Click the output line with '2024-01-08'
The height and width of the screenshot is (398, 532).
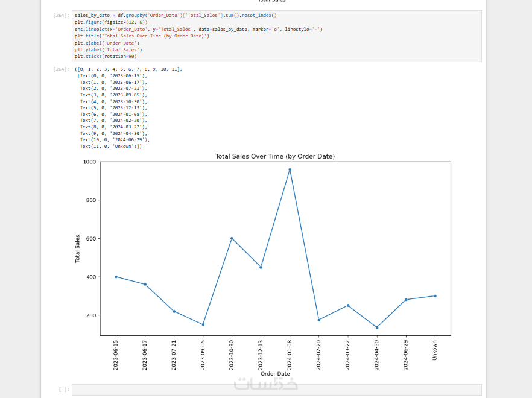pyautogui.click(x=113, y=115)
